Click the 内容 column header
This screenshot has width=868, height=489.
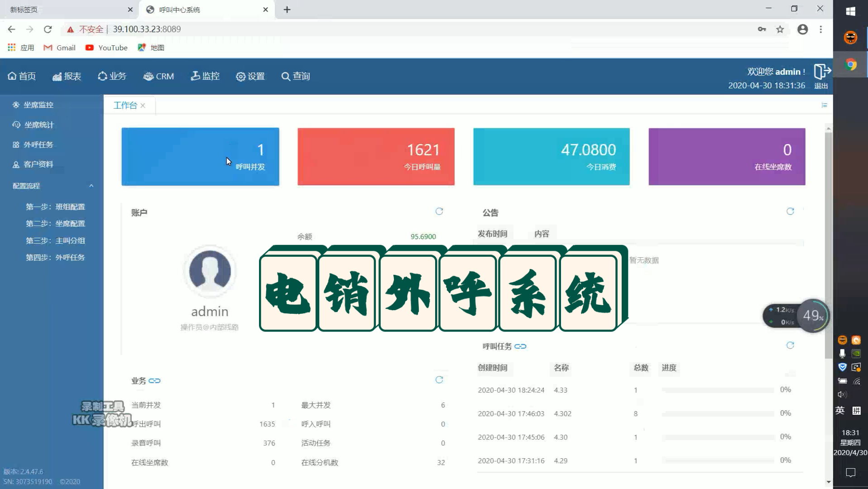coord(542,234)
